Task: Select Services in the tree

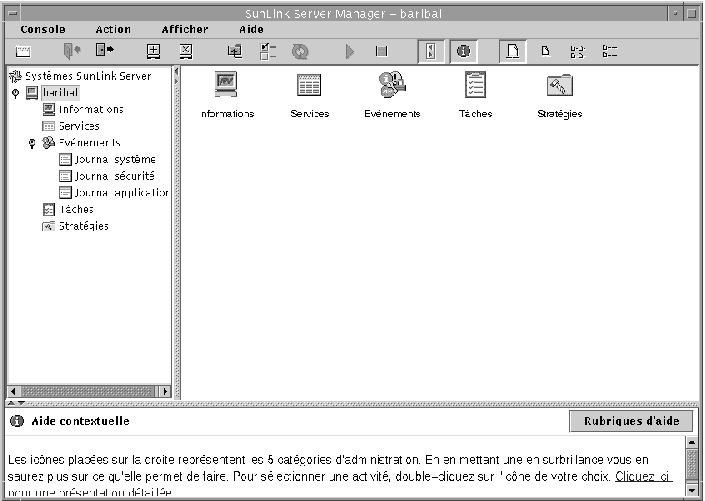Action: point(79,126)
